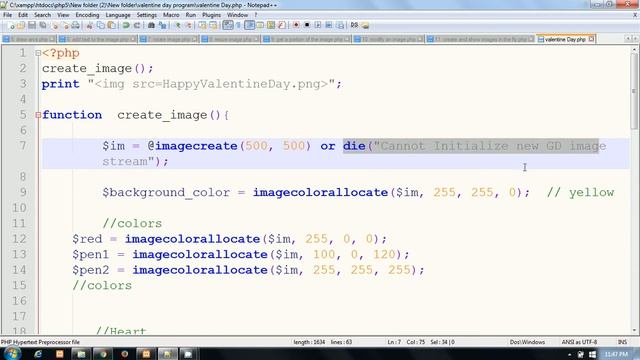Open the function list panel icon
The width and height of the screenshot is (640, 360).
pos(282,25)
